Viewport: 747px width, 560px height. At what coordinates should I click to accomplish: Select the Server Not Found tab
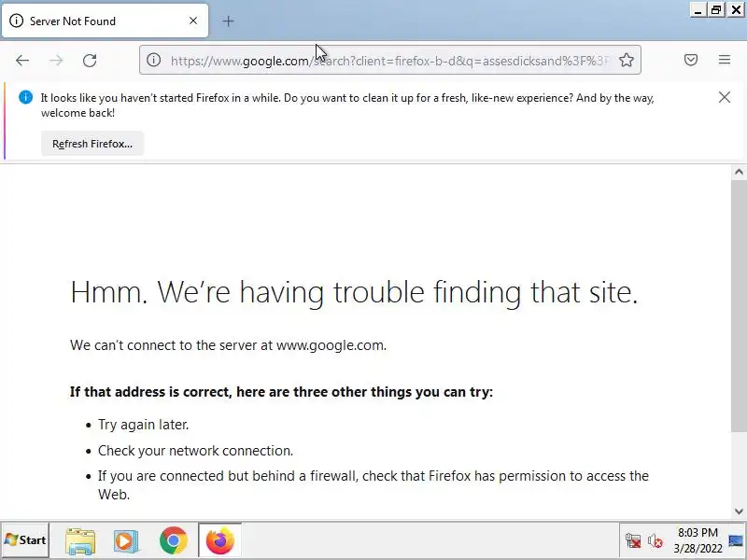click(x=105, y=21)
